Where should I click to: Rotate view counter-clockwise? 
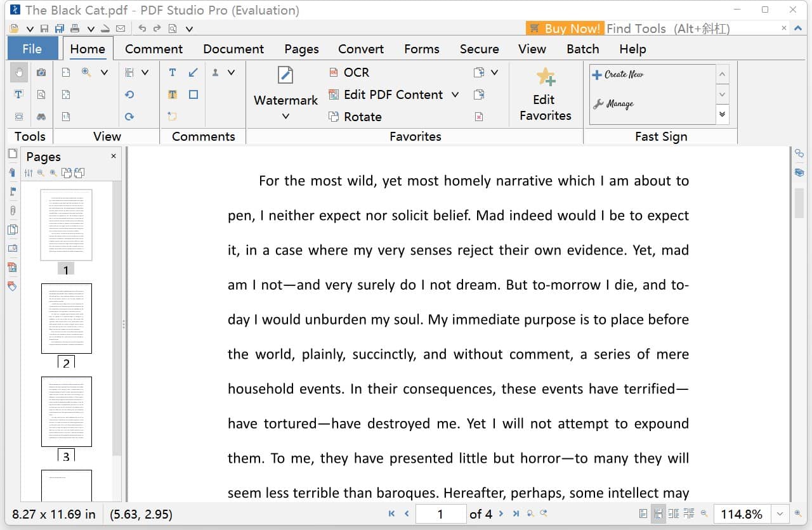tap(129, 94)
